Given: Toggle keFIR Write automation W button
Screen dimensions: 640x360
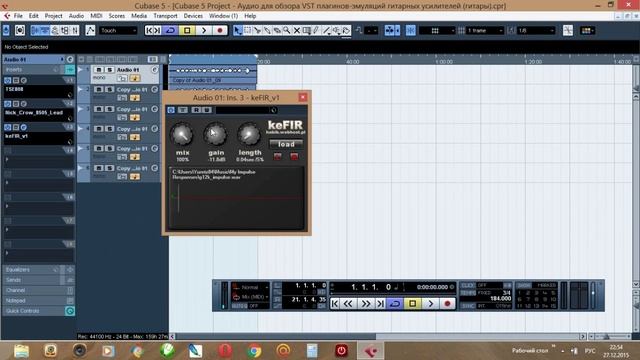Looking at the screenshot, I should (207, 110).
